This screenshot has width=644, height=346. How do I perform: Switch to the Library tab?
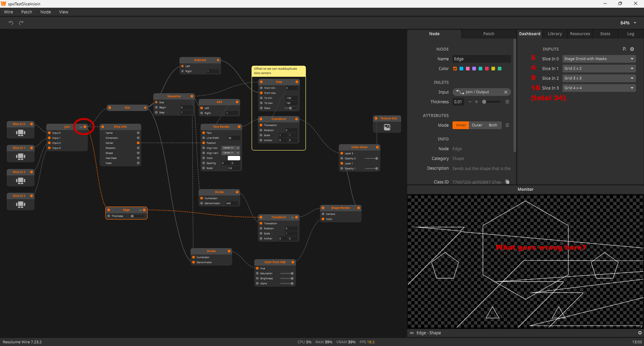click(x=554, y=34)
